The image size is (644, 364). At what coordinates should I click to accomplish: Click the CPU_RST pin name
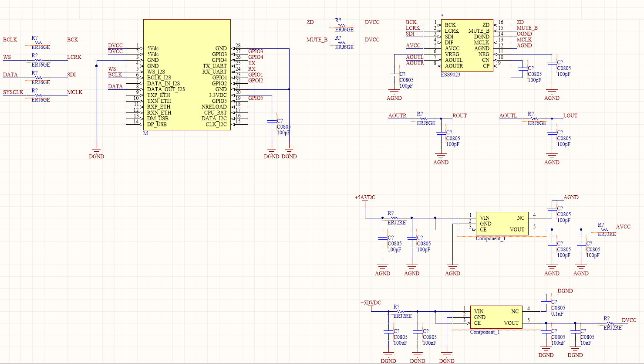tap(216, 113)
